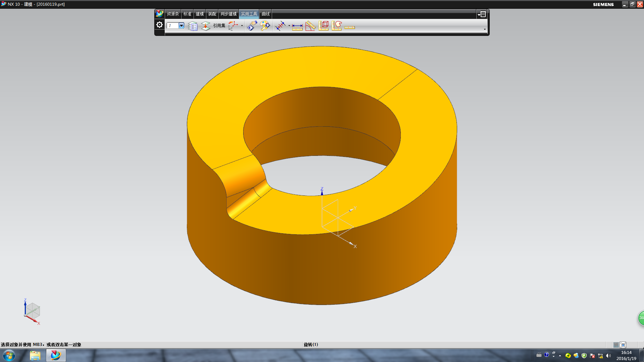Click the checkered flag status bar icon
This screenshot has width=644, height=362.
click(x=616, y=345)
